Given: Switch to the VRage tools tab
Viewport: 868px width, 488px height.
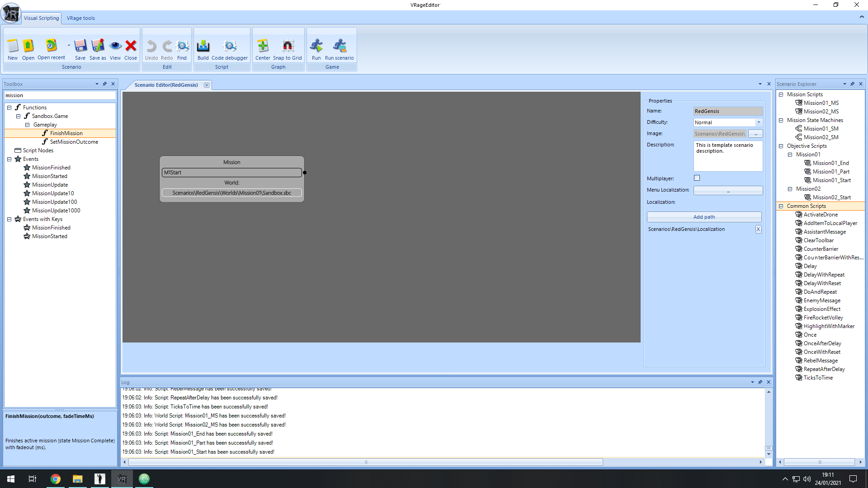Looking at the screenshot, I should click(81, 18).
